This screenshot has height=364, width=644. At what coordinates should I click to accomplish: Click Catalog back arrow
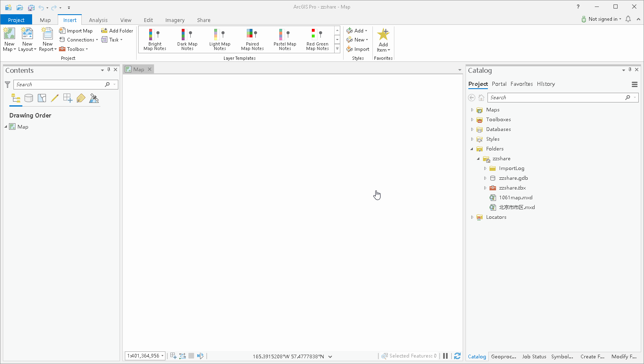472,98
